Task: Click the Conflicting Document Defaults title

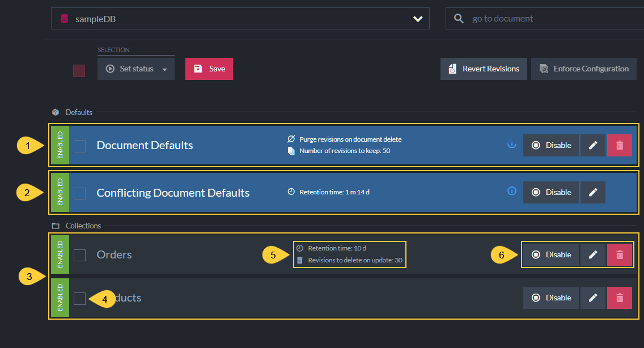Action: coord(173,193)
